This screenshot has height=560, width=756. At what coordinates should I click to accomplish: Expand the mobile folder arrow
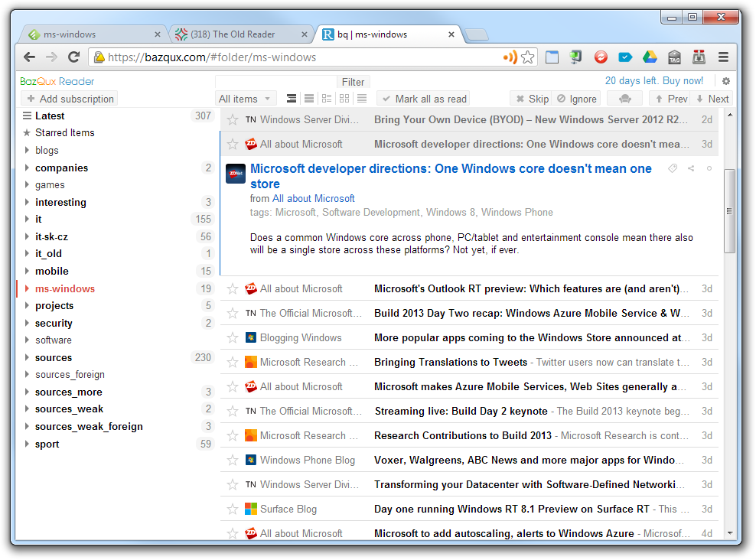point(27,271)
